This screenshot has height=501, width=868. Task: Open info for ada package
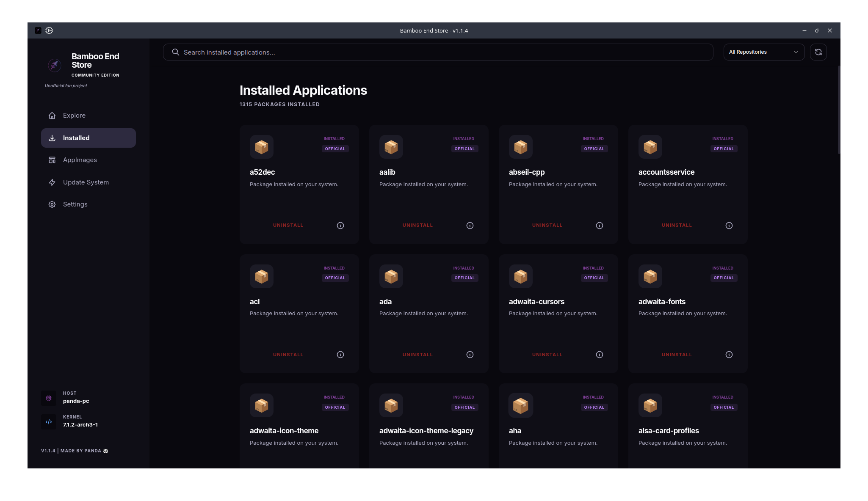click(x=470, y=355)
